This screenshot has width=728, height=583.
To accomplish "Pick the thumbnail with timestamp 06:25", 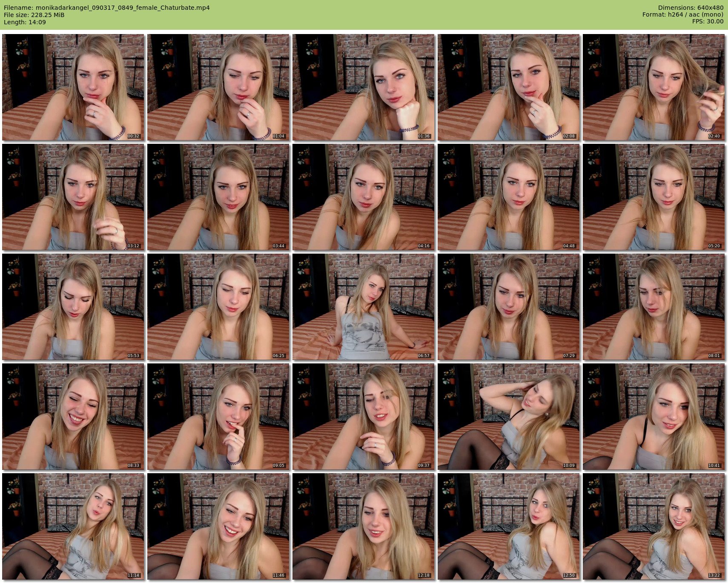I will 218,307.
